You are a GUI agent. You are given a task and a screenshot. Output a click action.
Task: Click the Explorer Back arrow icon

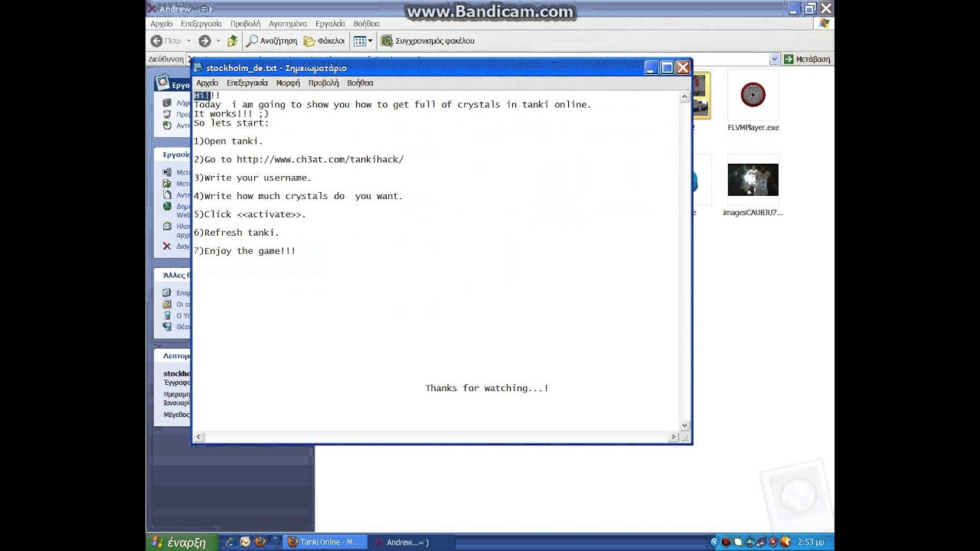[x=157, y=41]
